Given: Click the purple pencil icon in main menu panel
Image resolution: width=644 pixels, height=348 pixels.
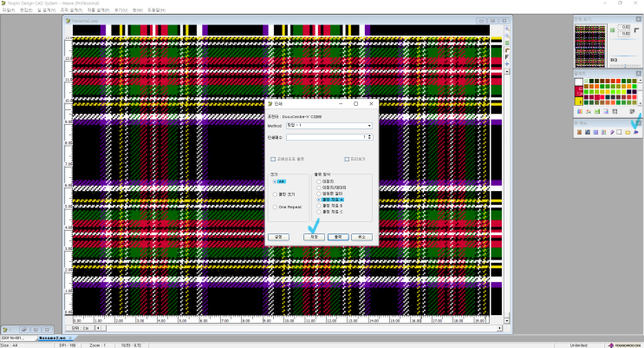Looking at the screenshot, I should tap(612, 132).
